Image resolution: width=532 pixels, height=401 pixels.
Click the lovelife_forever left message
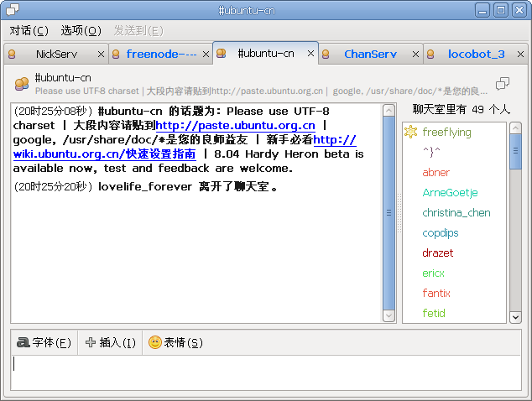145,186
